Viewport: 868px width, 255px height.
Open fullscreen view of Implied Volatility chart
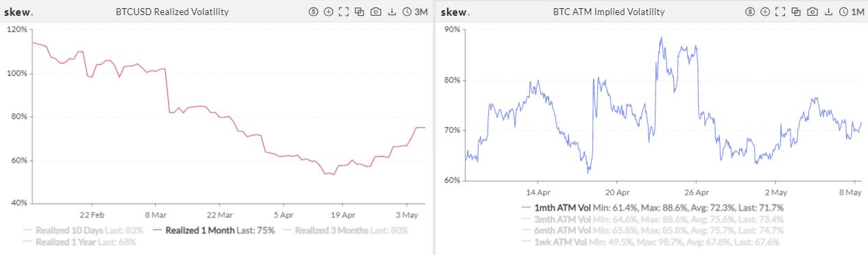pyautogui.click(x=780, y=12)
